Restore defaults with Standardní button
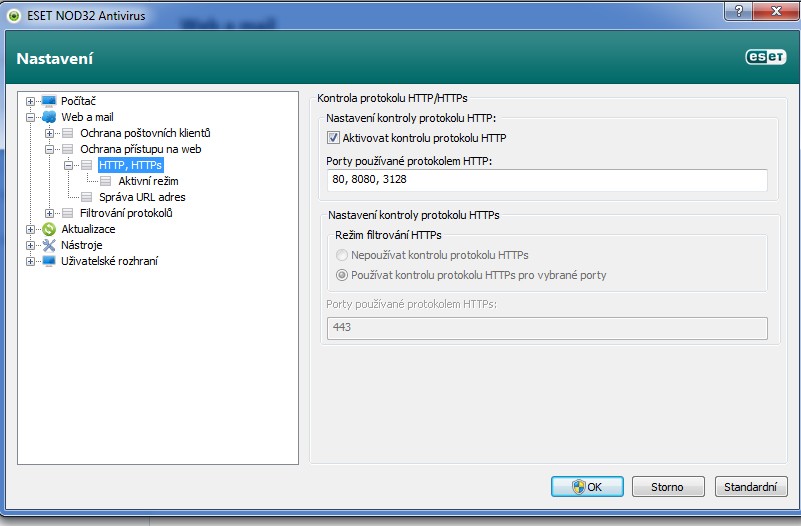This screenshot has height=526, width=801. point(750,487)
